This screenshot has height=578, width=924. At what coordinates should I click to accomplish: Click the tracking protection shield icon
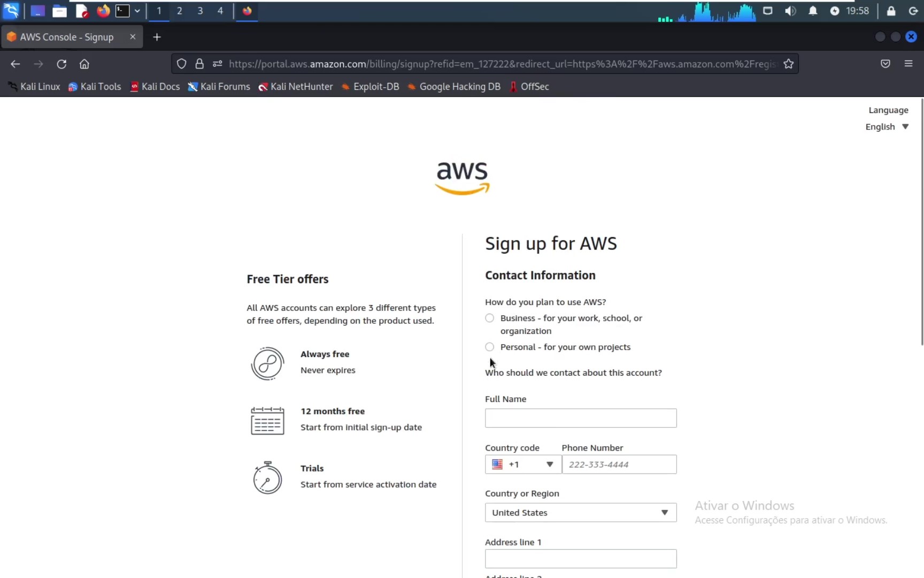181,64
